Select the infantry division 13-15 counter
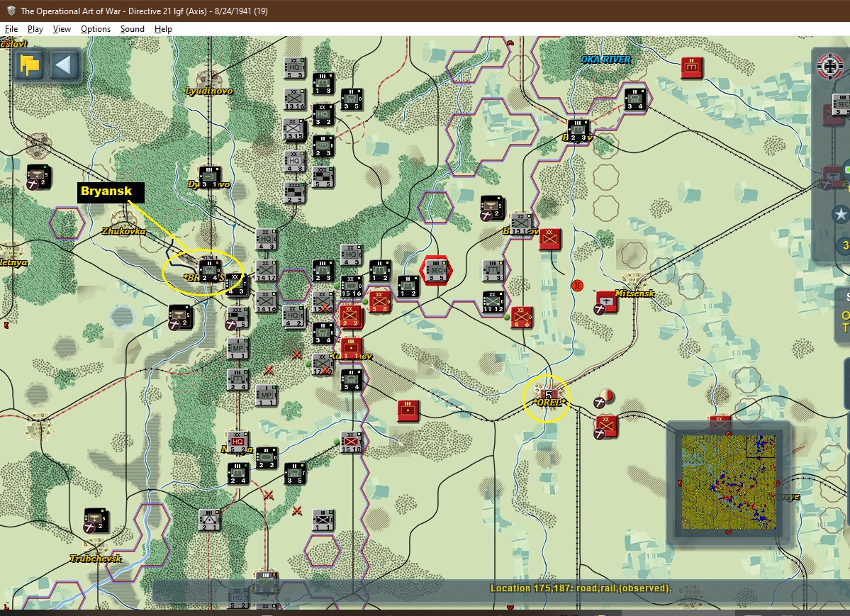Viewport: 850px width, 616px height. [293, 130]
